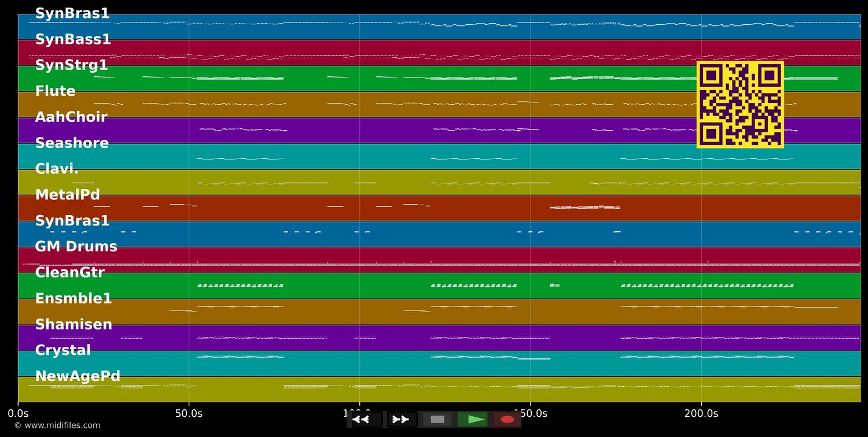This screenshot has height=437, width=868.
Task: Select the SynBass1 track label
Action: 73,40
